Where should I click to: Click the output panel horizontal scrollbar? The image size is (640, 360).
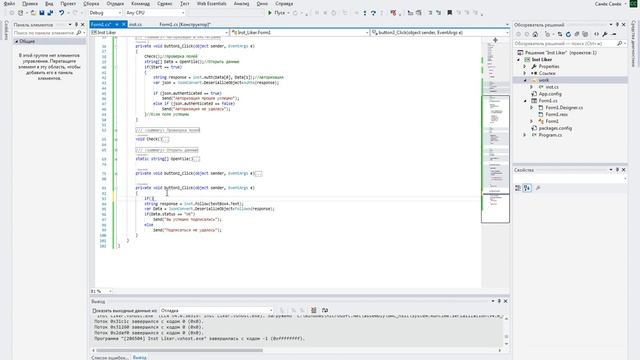(180, 350)
